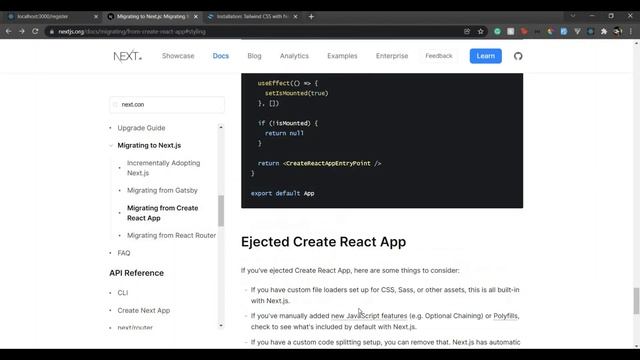Click the sidebar scroll-up arrow
Viewport: 640px width, 360px height.
coord(221,127)
